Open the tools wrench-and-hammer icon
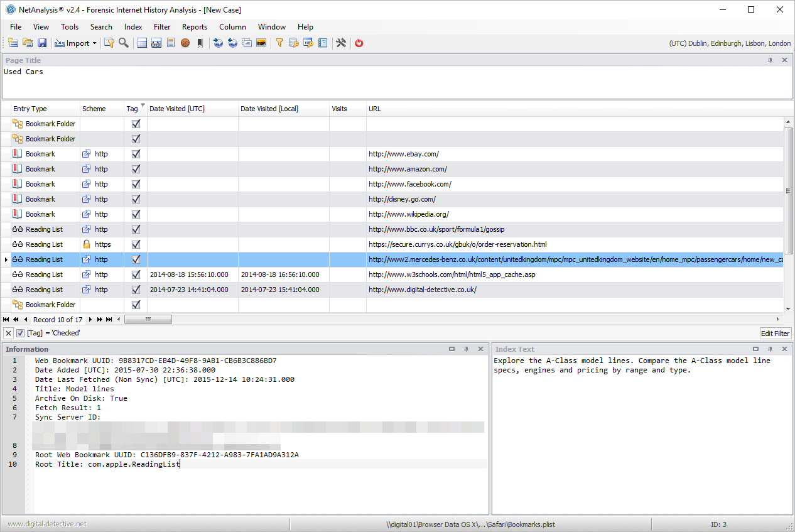Screen dimensions: 795x532 pos(341,43)
